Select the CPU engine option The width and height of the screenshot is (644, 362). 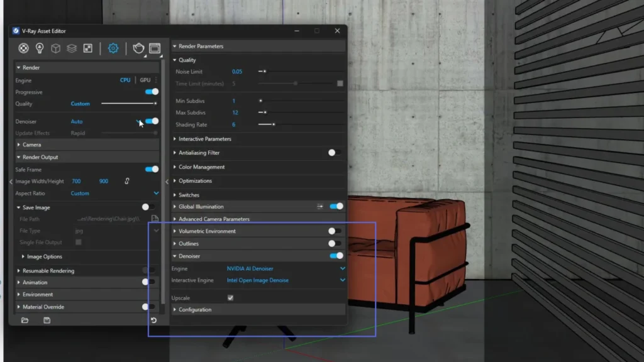pos(125,80)
